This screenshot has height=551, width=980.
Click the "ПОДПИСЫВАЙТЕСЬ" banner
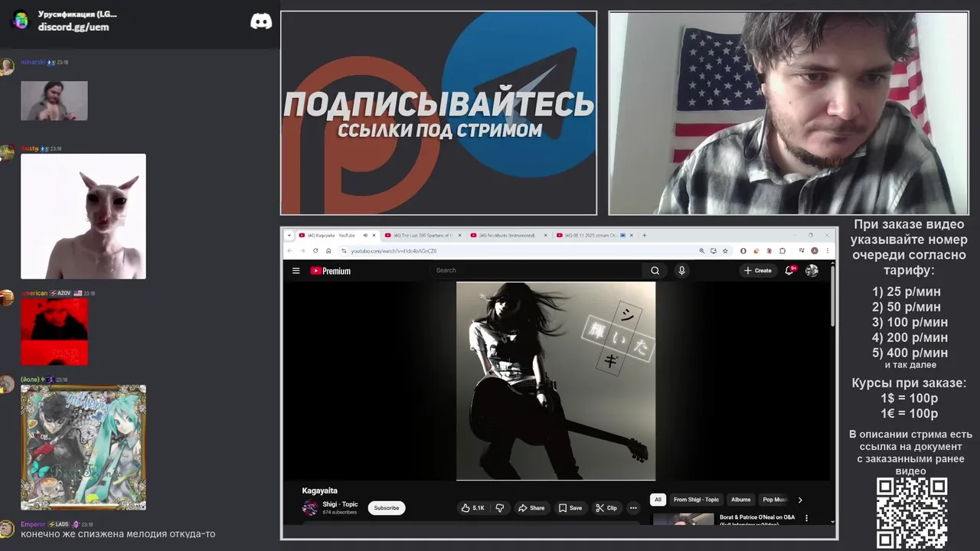(x=438, y=104)
